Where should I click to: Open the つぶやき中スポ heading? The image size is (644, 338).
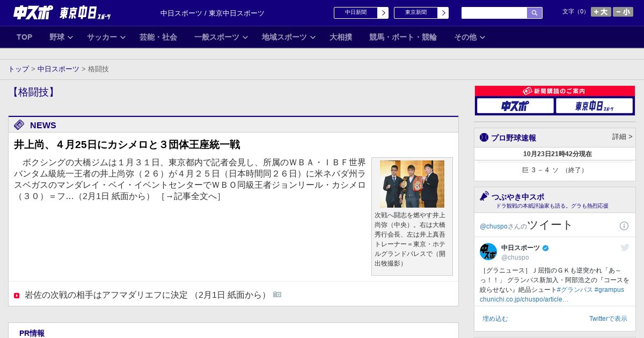(518, 197)
